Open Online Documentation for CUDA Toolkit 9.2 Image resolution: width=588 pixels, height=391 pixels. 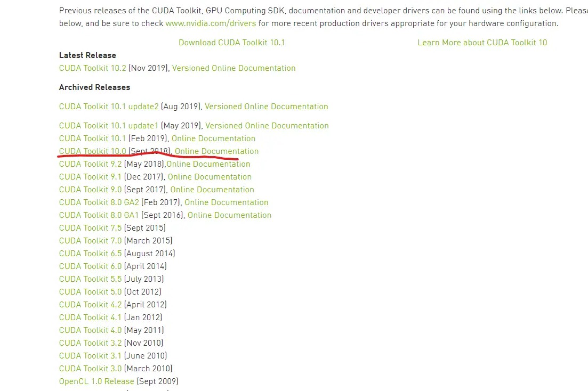208,164
